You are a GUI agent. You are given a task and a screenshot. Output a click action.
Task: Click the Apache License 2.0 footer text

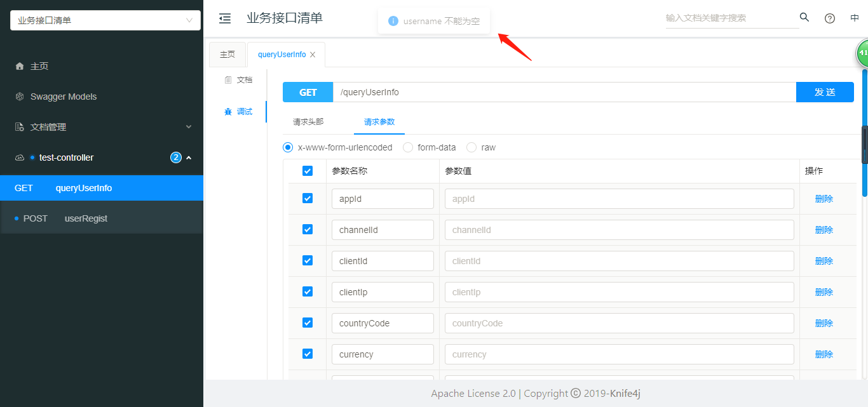pyautogui.click(x=473, y=394)
